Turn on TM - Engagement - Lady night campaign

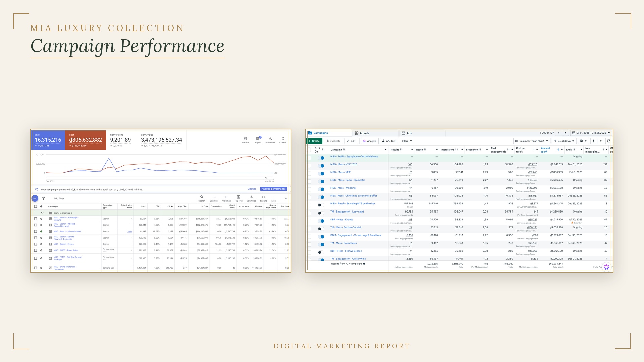click(x=321, y=213)
